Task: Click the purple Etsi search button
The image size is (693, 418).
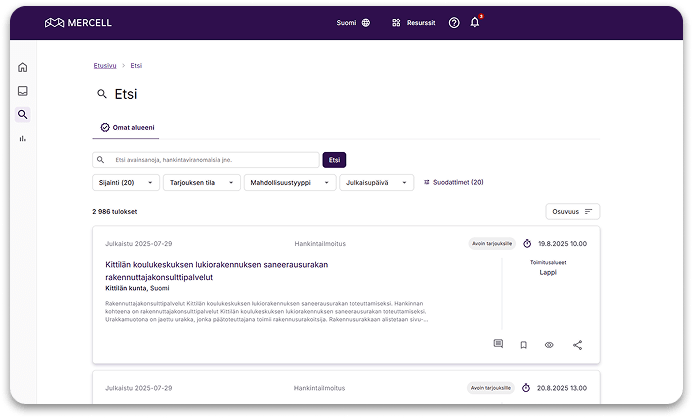Action: tap(334, 160)
